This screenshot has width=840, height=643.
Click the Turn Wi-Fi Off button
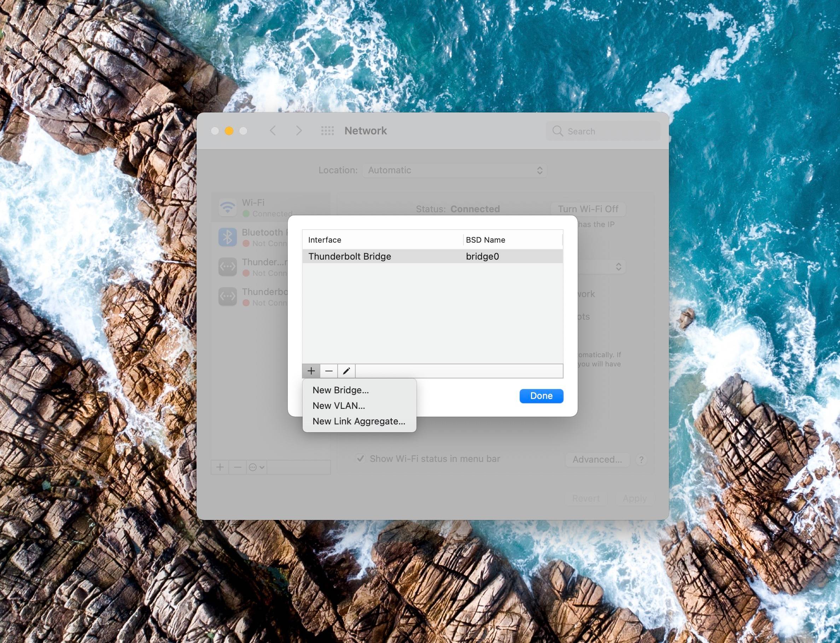588,209
